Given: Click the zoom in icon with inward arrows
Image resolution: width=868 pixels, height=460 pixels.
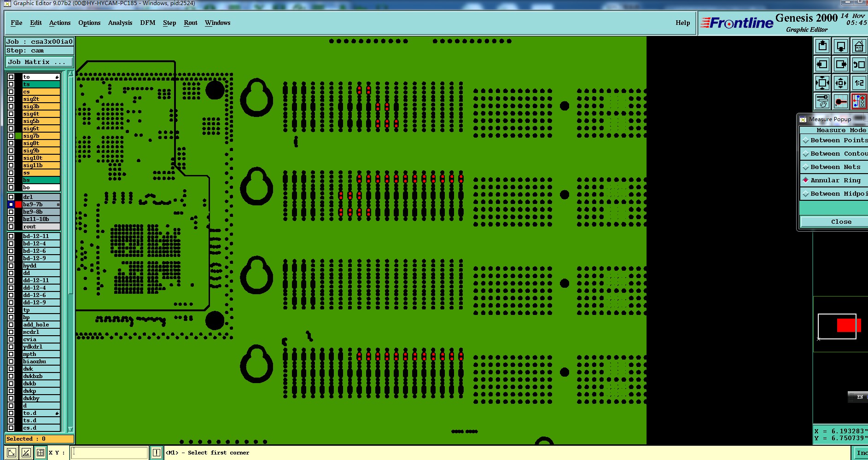Looking at the screenshot, I should pyautogui.click(x=822, y=83).
